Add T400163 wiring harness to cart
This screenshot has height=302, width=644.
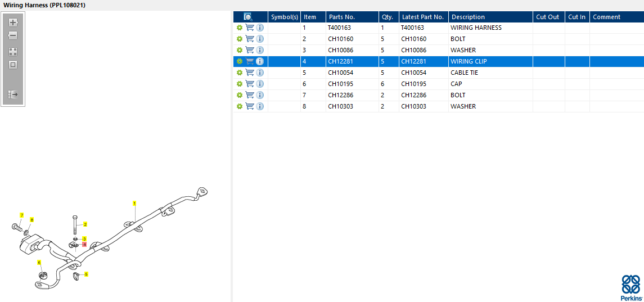[250, 28]
